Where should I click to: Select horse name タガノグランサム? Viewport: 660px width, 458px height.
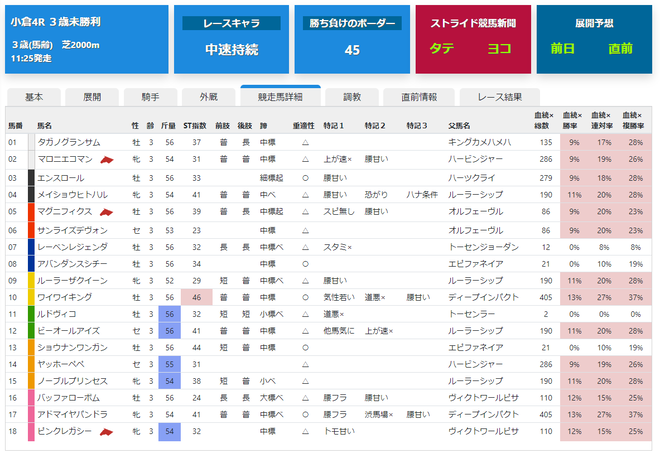click(x=69, y=142)
